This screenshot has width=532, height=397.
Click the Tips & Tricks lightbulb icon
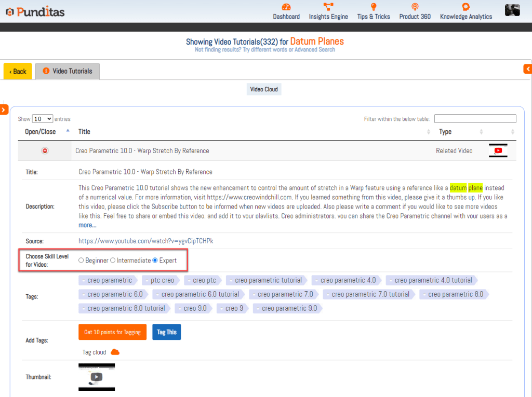tap(373, 7)
